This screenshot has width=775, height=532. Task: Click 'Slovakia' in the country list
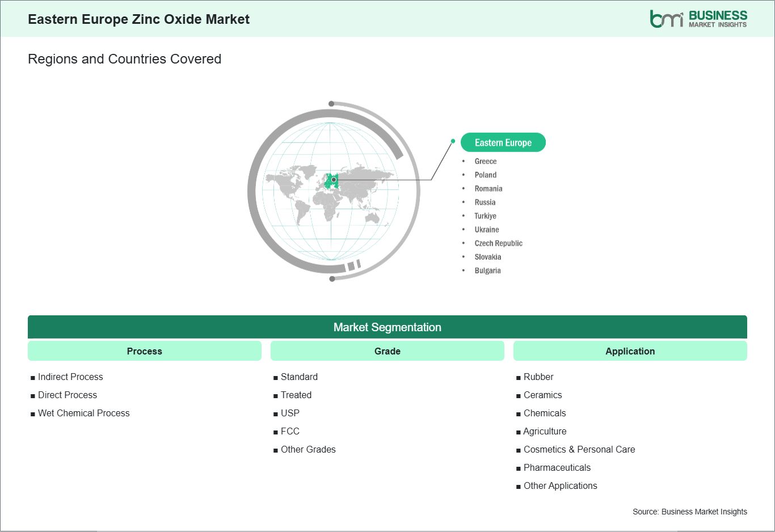(x=488, y=257)
